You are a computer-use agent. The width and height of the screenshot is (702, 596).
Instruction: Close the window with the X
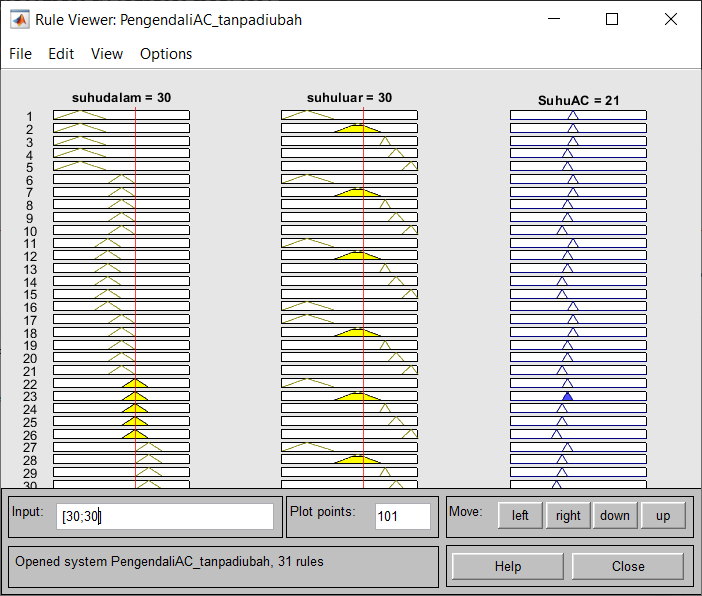pyautogui.click(x=671, y=19)
